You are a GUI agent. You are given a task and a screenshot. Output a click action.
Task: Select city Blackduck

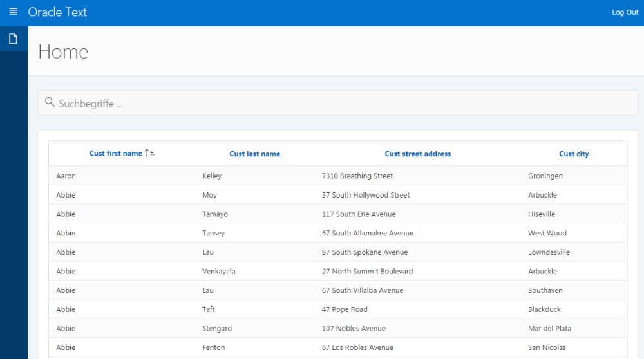[544, 309]
